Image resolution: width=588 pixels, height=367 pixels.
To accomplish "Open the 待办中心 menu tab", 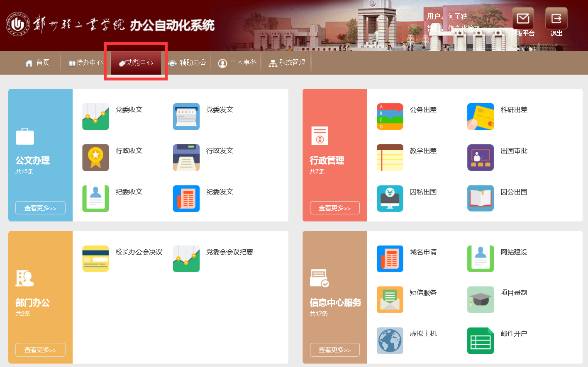I will click(x=86, y=63).
